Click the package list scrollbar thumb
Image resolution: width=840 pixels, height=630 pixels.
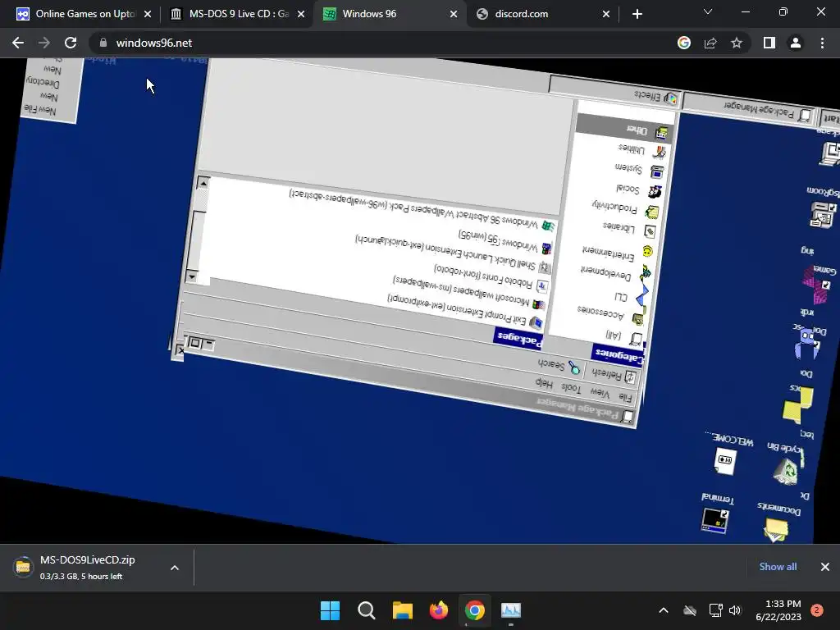click(199, 240)
